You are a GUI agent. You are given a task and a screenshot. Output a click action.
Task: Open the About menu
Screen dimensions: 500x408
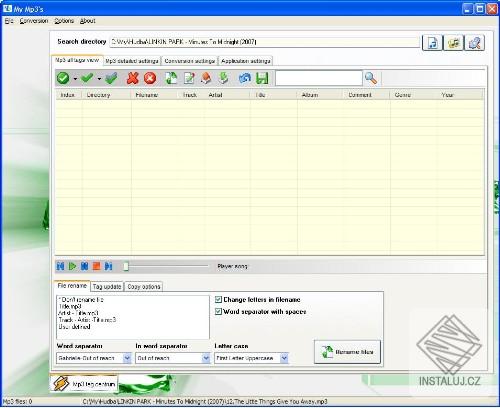(x=88, y=21)
